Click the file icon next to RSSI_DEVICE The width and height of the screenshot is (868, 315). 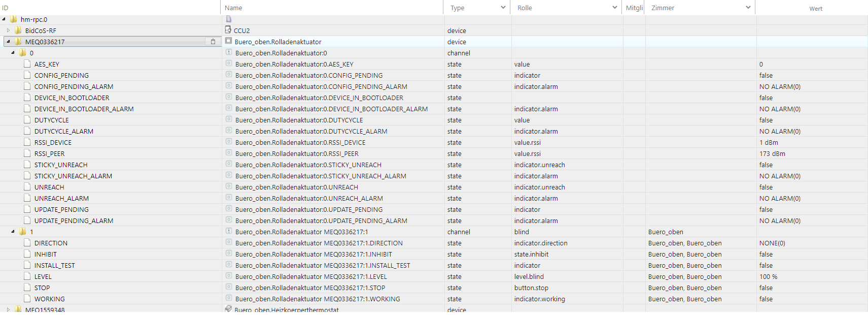pos(27,142)
